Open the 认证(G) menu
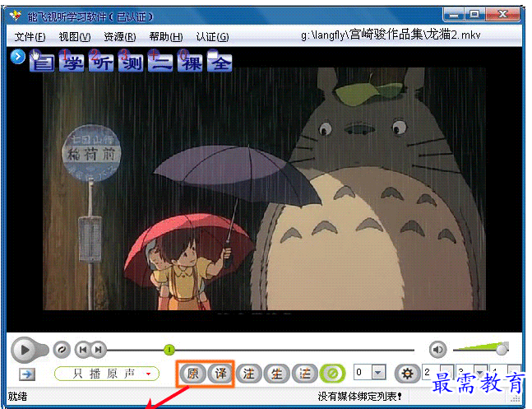Viewport: 532px width, 409px height. point(212,36)
